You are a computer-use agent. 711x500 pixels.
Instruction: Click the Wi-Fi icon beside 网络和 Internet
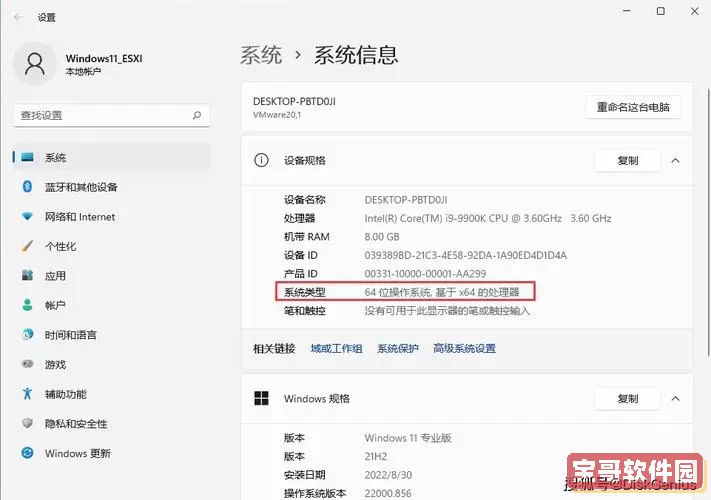pyautogui.click(x=27, y=216)
